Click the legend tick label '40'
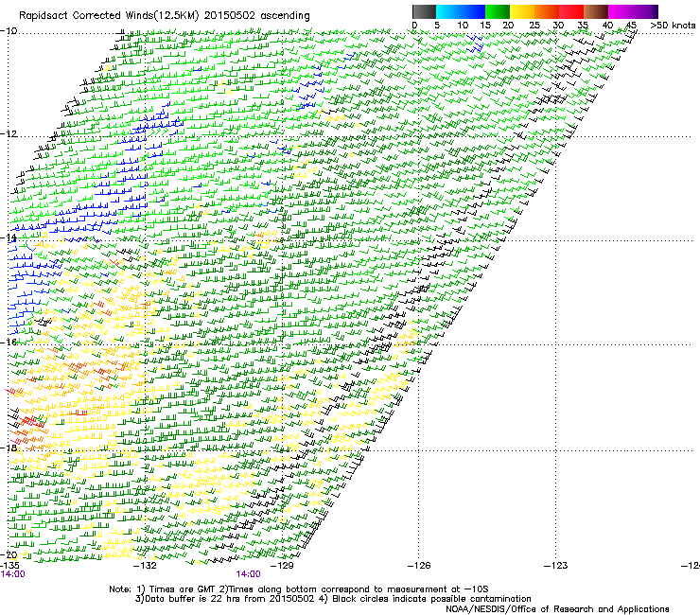 tap(607, 26)
